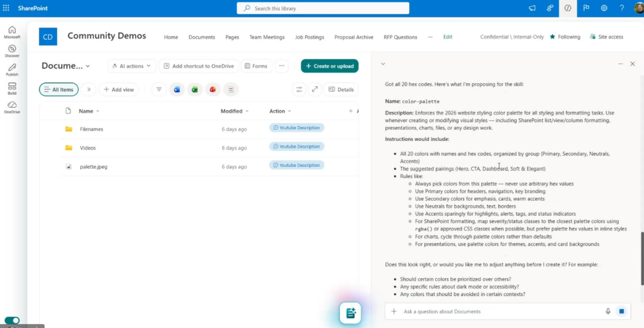Type in the Ask a question field

(x=497, y=311)
